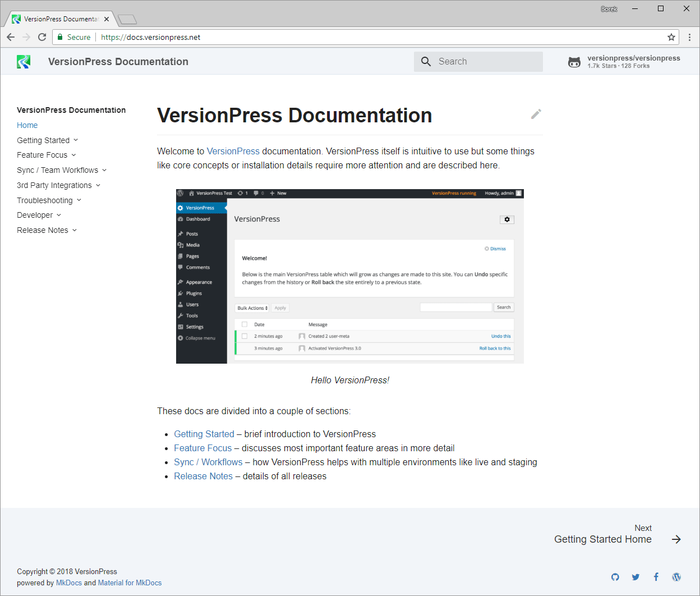This screenshot has width=700, height=596.
Task: Edit this page via pencil icon
Action: pos(536,114)
